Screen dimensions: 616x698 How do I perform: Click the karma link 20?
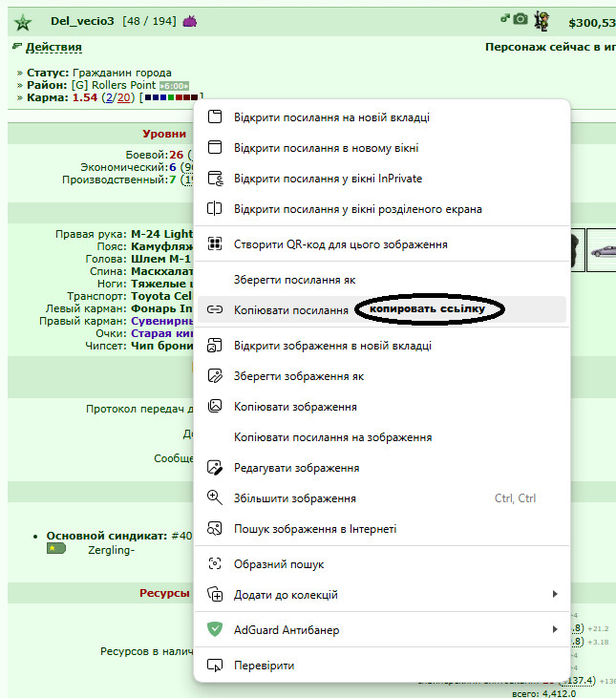click(124, 97)
